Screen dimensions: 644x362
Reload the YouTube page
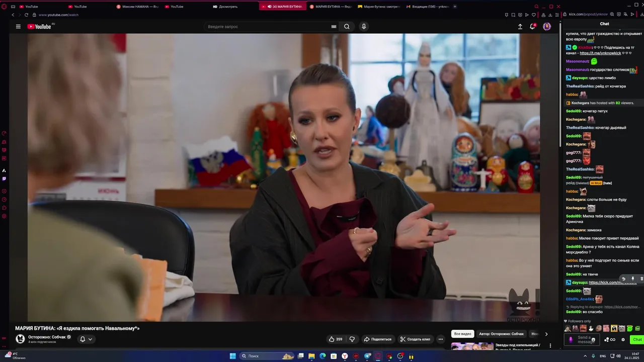(27, 15)
